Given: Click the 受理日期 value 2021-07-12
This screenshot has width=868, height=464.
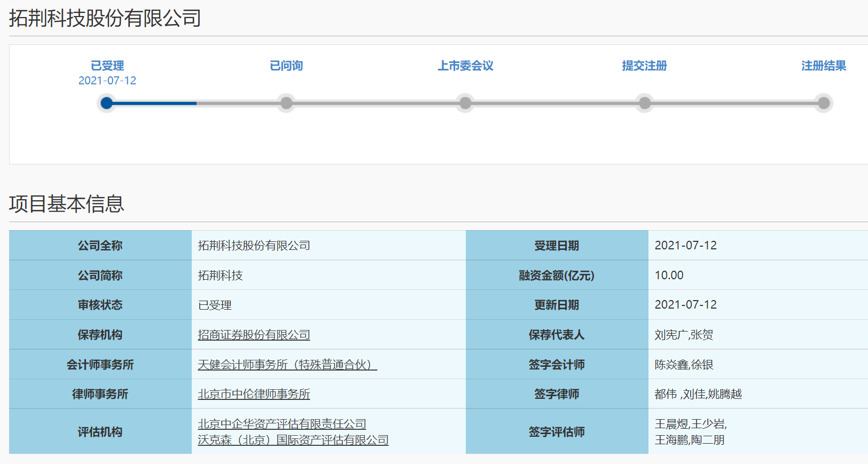Looking at the screenshot, I should click(x=686, y=246).
